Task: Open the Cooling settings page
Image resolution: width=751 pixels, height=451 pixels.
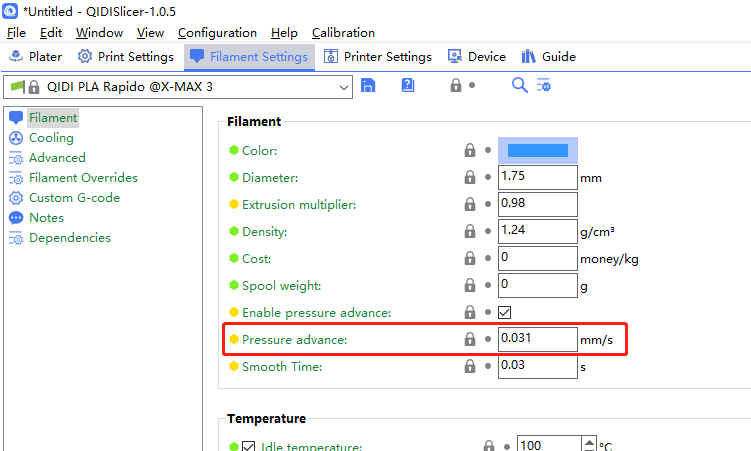Action: point(51,138)
